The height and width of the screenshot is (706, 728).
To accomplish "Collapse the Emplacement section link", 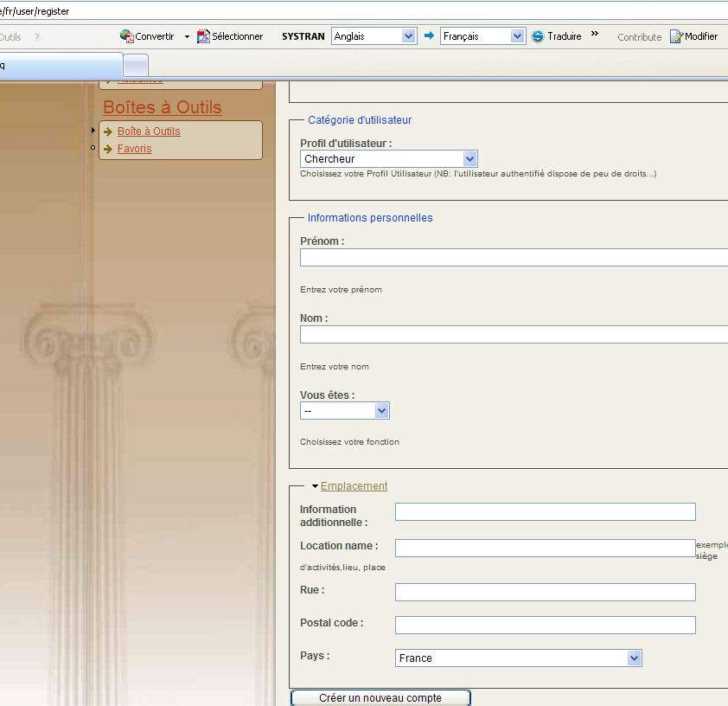I will (354, 486).
